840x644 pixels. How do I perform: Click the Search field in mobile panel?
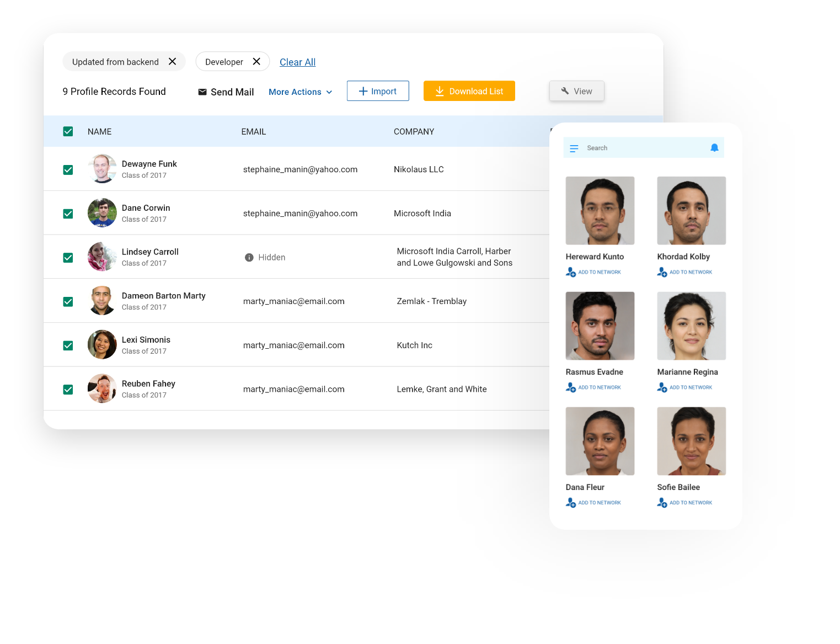(x=643, y=148)
